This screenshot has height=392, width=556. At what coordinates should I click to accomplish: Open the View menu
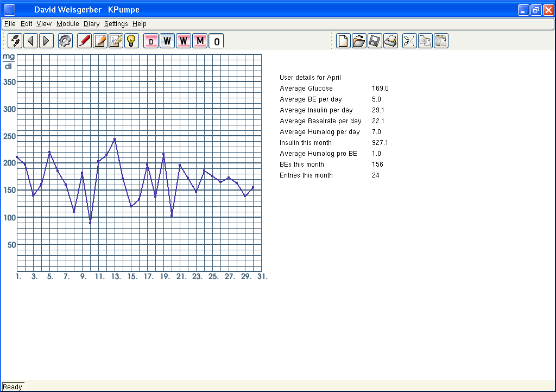pyautogui.click(x=44, y=24)
